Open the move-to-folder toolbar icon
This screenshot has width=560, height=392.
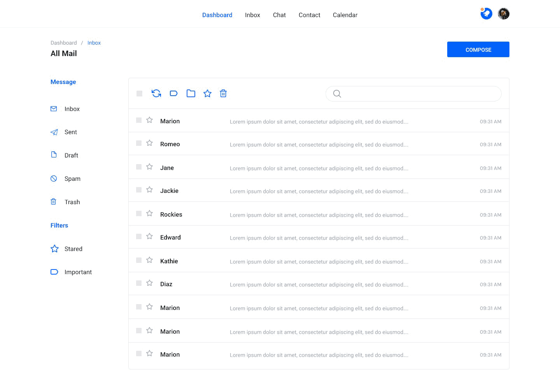[191, 93]
